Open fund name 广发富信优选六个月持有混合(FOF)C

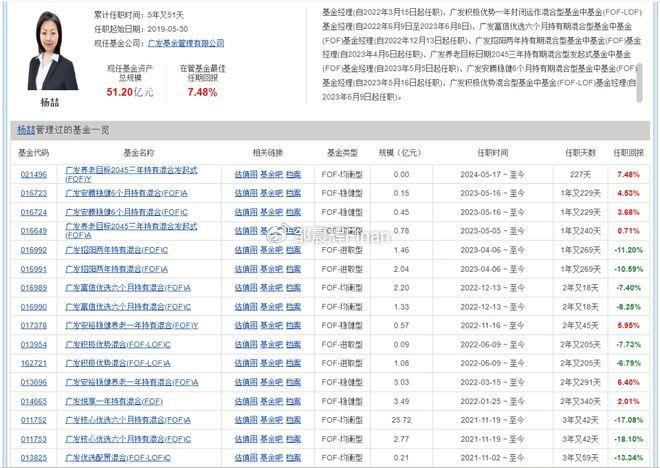(128, 307)
